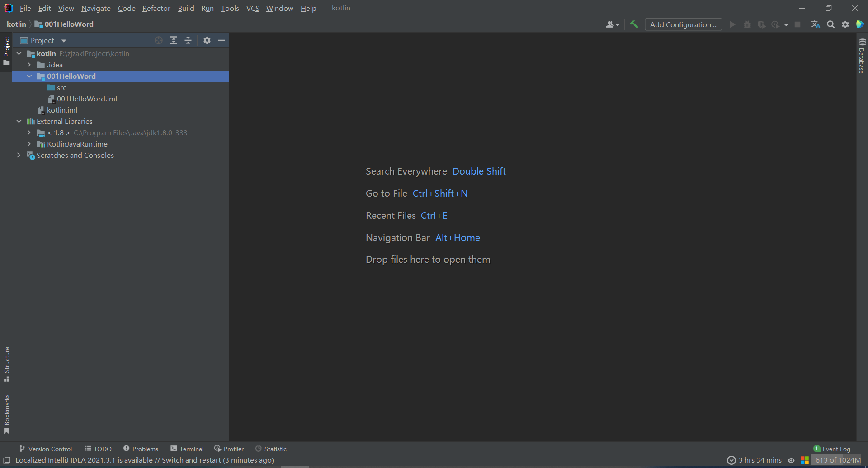Open IDE settings gear in top toolbar
Viewport: 868px width, 468px height.
tap(845, 24)
